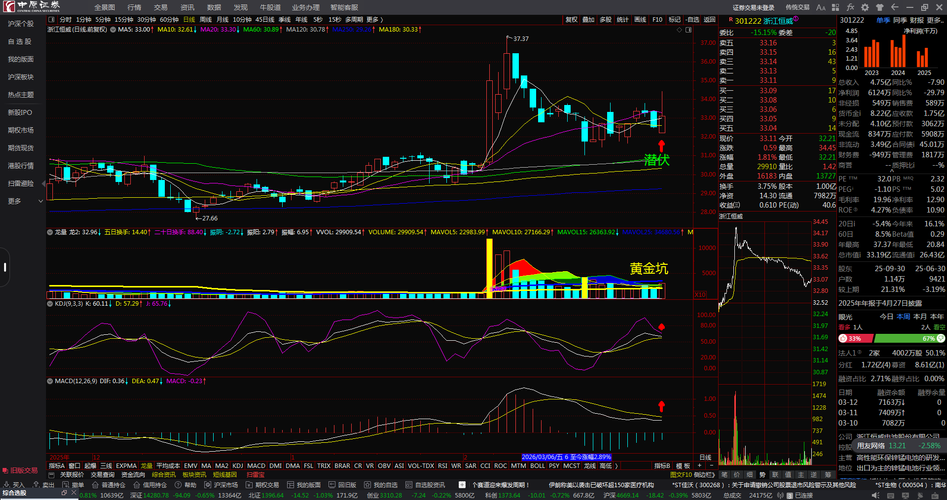947x500 pixels.
Task: Click the minus button beside 模板
Action: pos(709,466)
